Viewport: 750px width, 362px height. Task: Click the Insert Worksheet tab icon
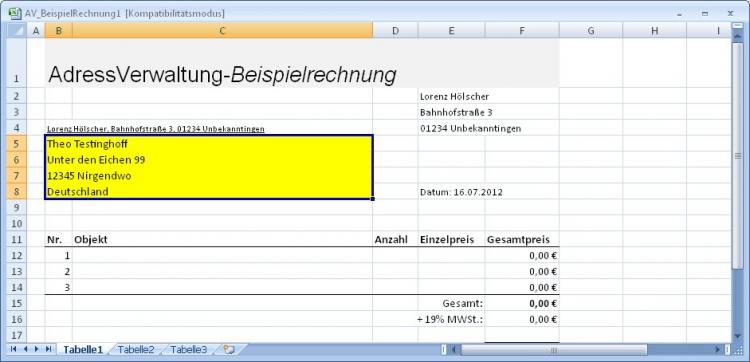230,350
